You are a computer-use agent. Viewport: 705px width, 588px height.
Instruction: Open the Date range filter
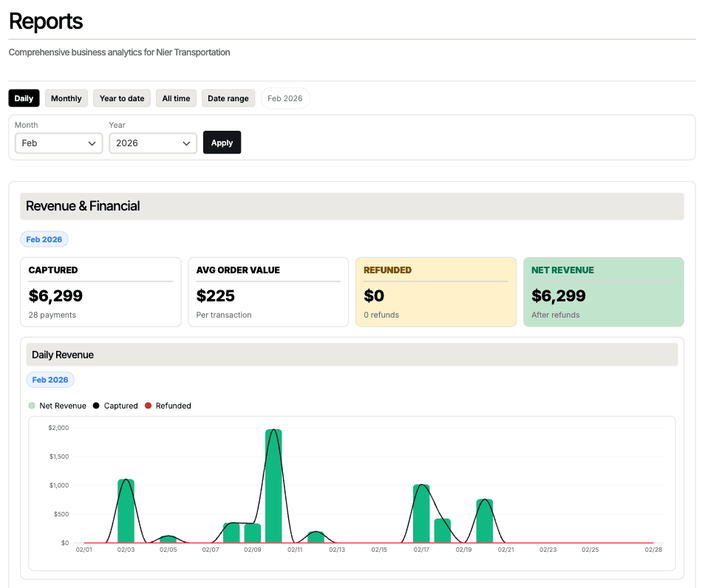tap(228, 98)
